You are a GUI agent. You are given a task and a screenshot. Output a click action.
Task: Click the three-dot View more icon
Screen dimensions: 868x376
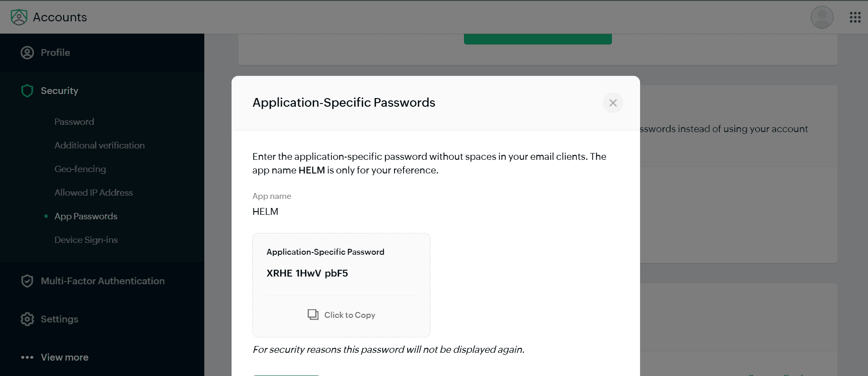[x=27, y=357]
